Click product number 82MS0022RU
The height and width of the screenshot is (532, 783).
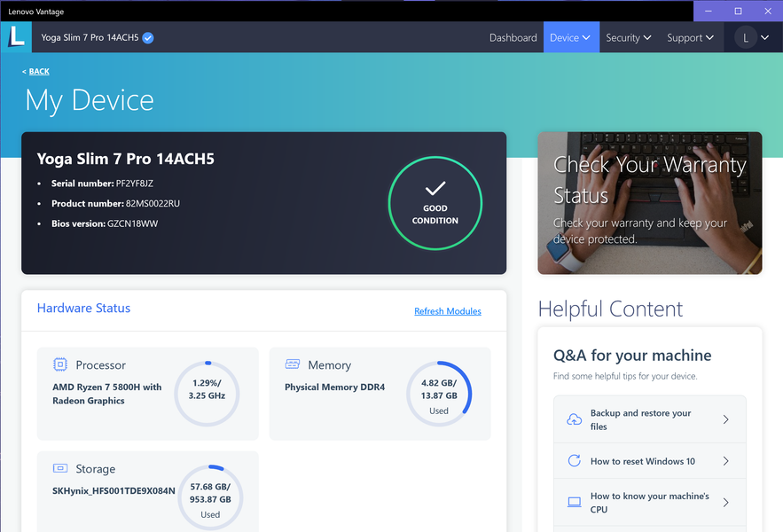pos(153,203)
